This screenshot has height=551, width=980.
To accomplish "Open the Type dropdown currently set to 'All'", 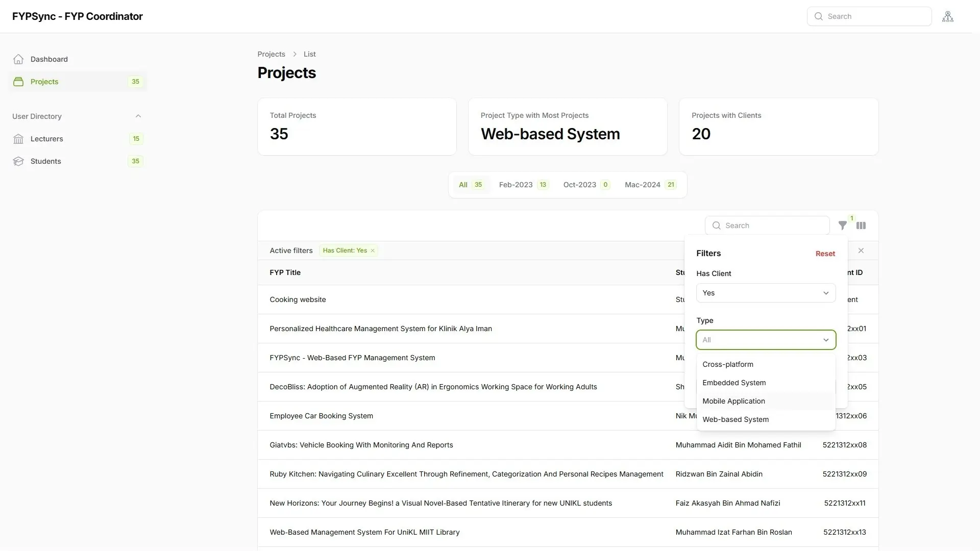I will point(766,340).
